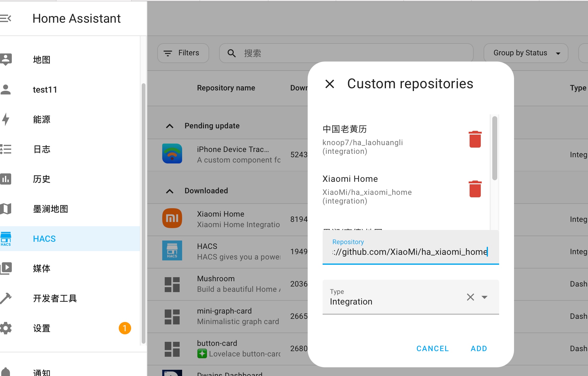
Task: Click the Type column header
Action: tap(578, 88)
